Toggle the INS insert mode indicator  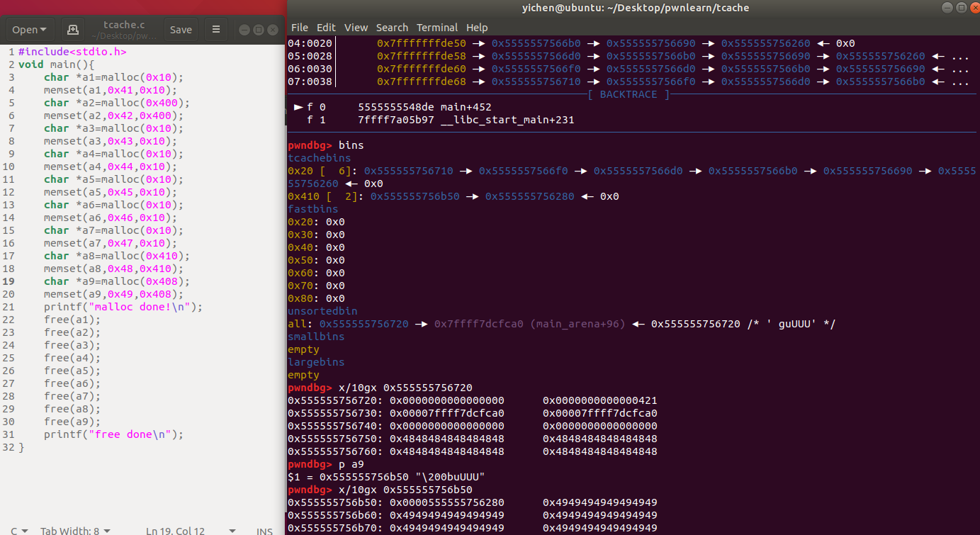pyautogui.click(x=264, y=530)
